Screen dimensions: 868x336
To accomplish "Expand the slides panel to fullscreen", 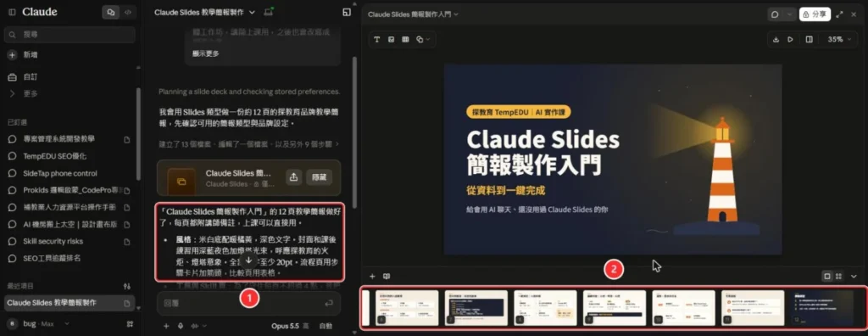I will (x=840, y=14).
